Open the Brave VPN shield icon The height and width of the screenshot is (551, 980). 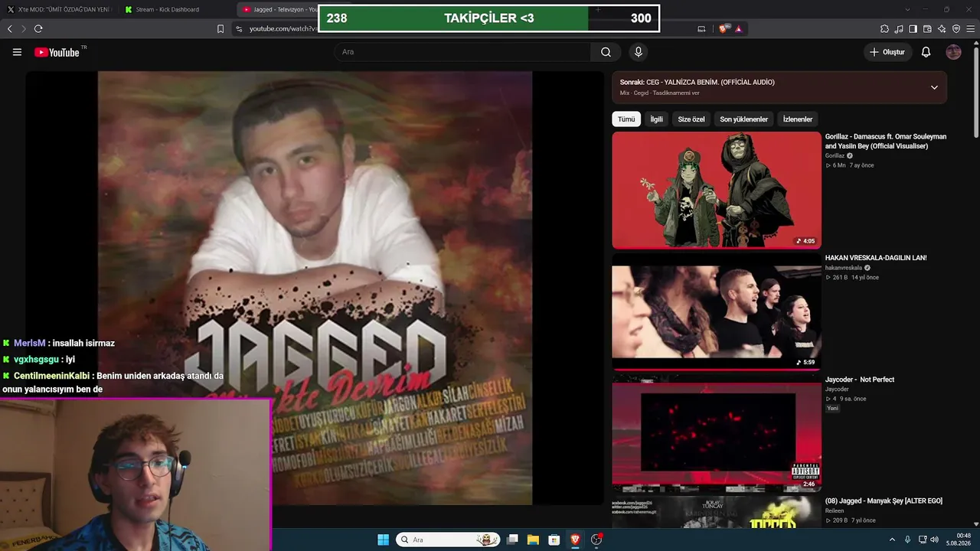coord(956,29)
